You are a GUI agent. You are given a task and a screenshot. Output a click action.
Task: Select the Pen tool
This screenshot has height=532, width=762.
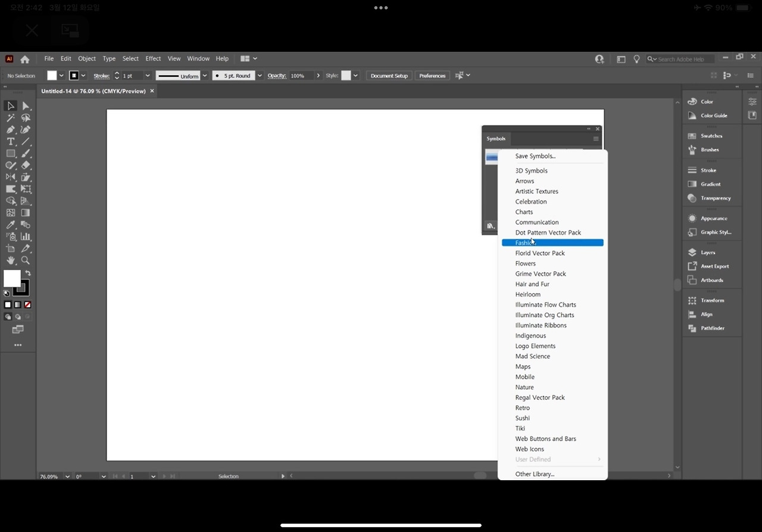click(x=11, y=130)
